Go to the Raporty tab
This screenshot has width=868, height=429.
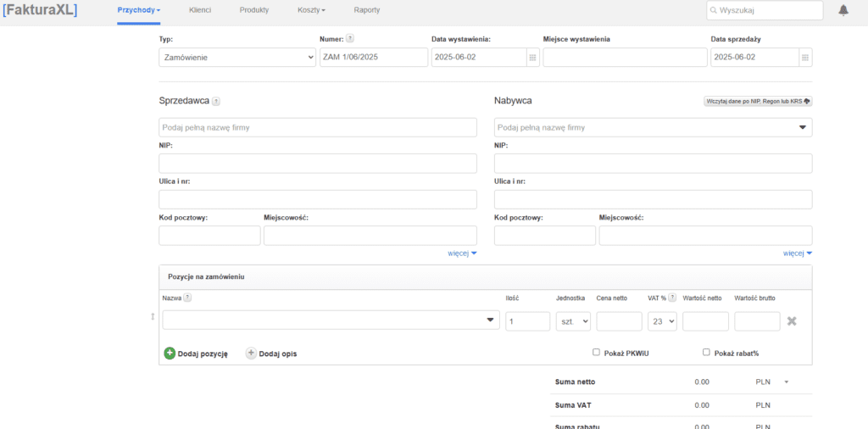pyautogui.click(x=366, y=10)
